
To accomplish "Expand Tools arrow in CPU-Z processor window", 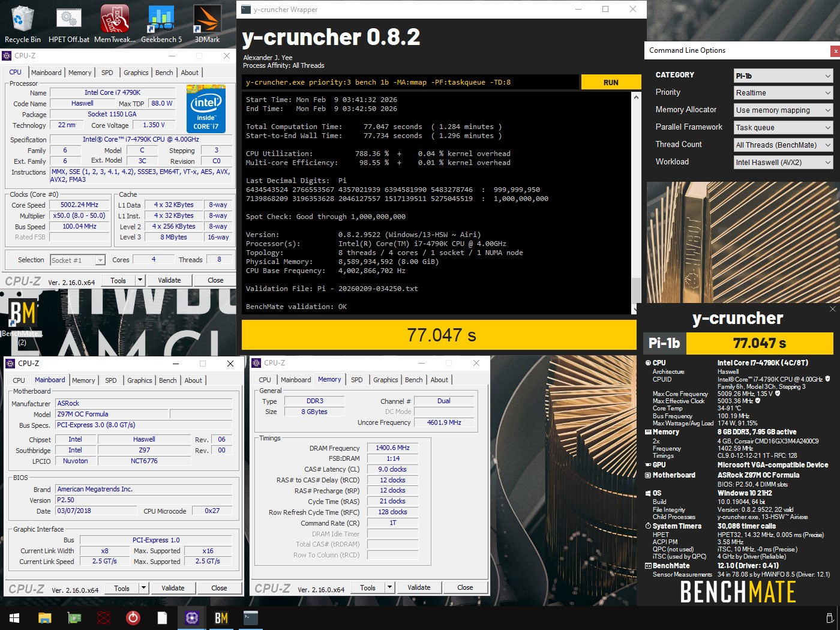I will (x=140, y=280).
